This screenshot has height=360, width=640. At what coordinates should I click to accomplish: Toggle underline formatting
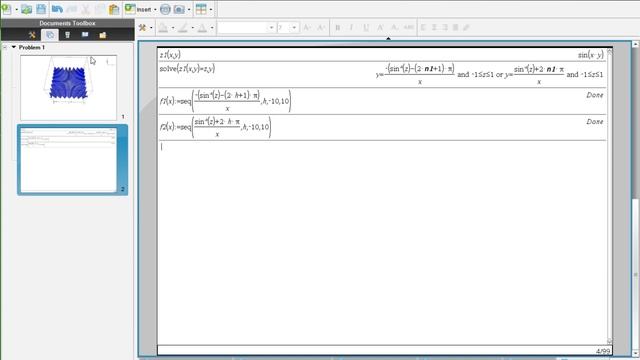pyautogui.click(x=366, y=28)
